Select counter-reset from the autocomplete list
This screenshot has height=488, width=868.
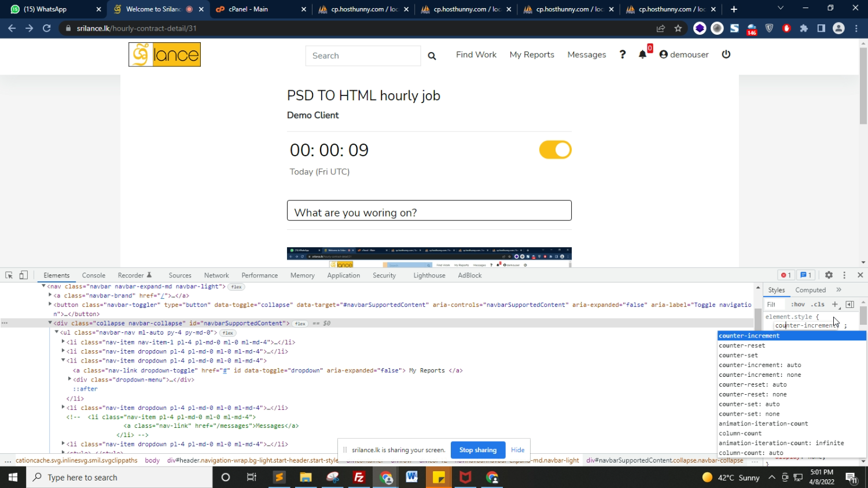click(742, 346)
